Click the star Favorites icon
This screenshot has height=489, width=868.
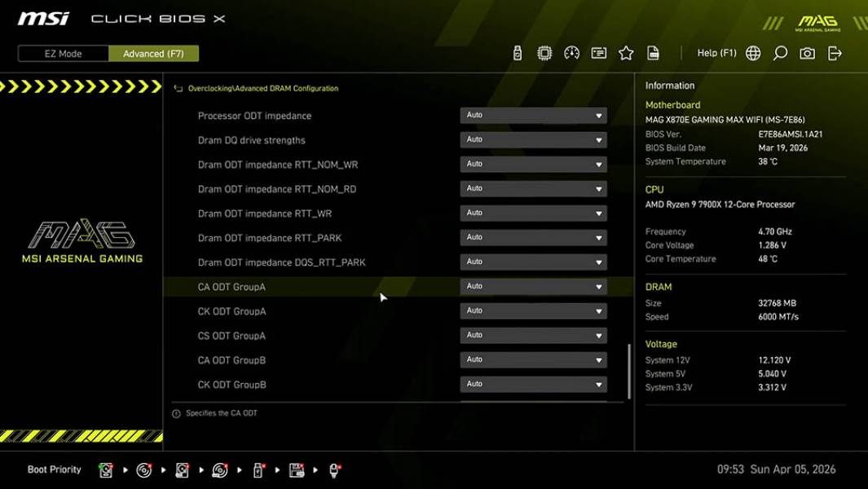tap(626, 52)
